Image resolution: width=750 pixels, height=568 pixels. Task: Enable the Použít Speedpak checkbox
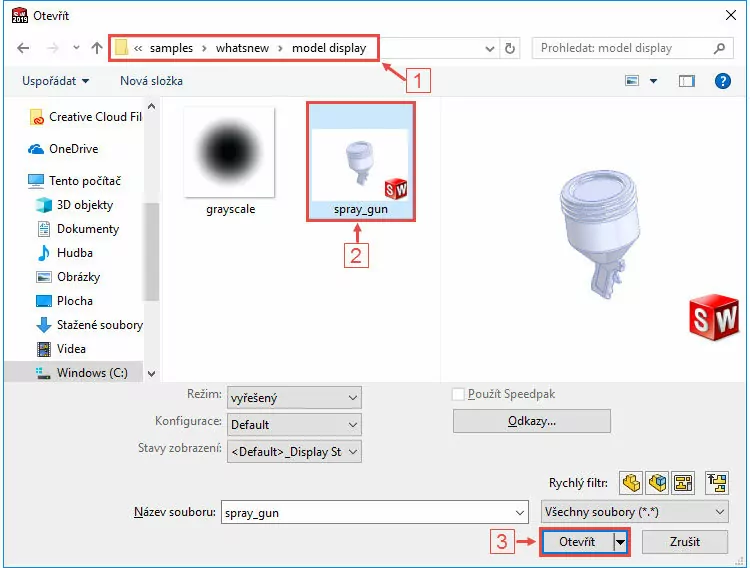[458, 394]
